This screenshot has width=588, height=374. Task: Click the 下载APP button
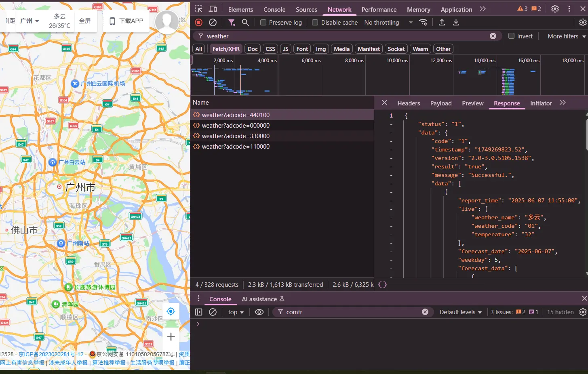pyautogui.click(x=126, y=21)
